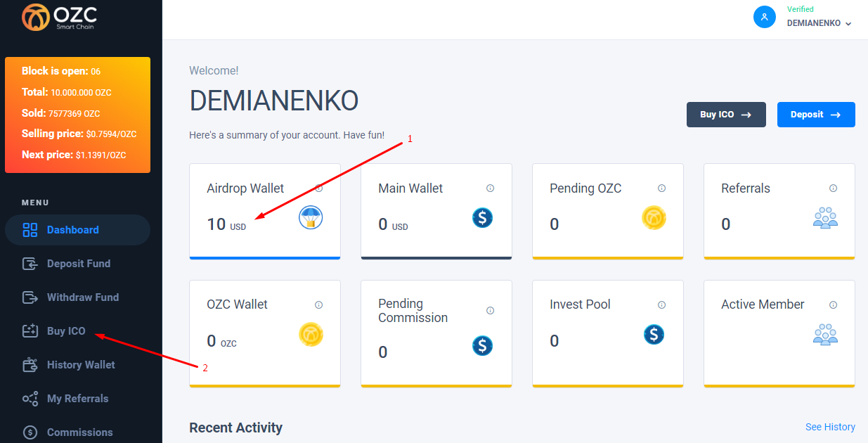Image resolution: width=868 pixels, height=443 pixels.
Task: Click the Referrals people group icon
Action: click(x=825, y=217)
